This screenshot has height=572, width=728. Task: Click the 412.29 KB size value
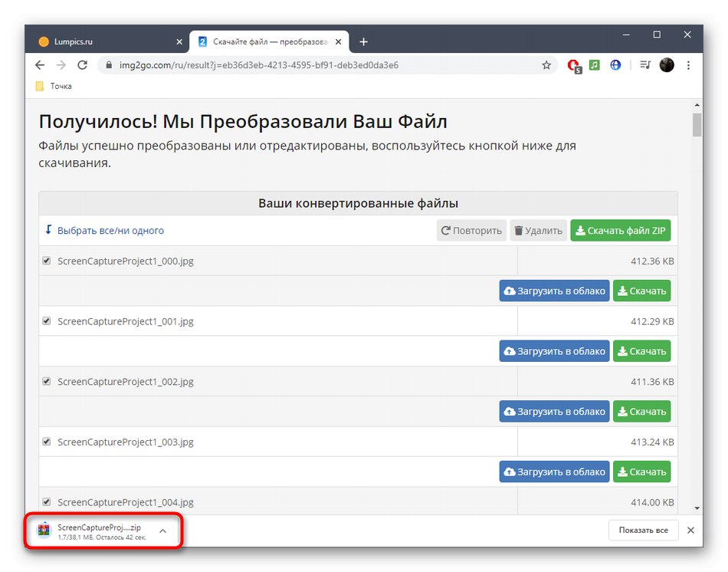click(x=652, y=321)
